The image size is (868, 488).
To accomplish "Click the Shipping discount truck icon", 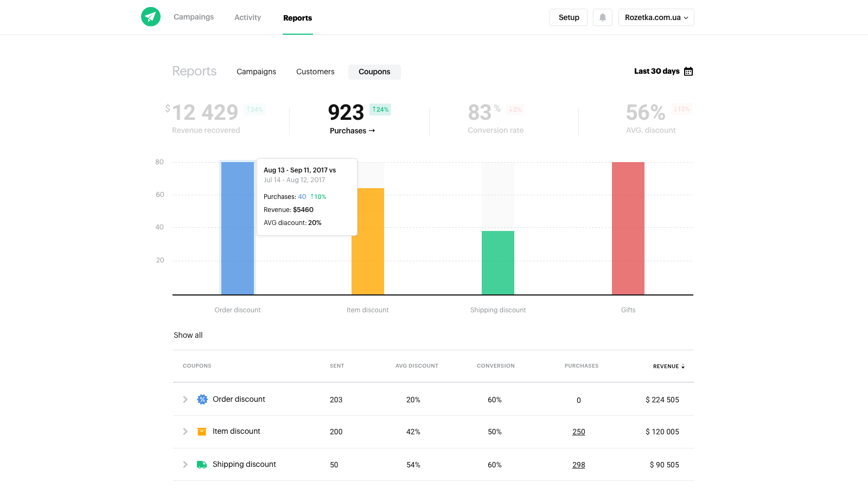I will (202, 465).
